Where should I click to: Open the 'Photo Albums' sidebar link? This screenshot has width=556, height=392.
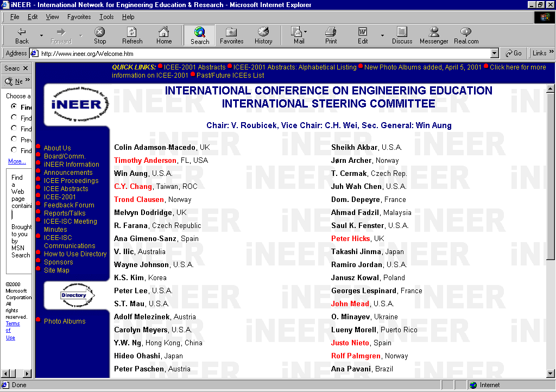tap(65, 321)
